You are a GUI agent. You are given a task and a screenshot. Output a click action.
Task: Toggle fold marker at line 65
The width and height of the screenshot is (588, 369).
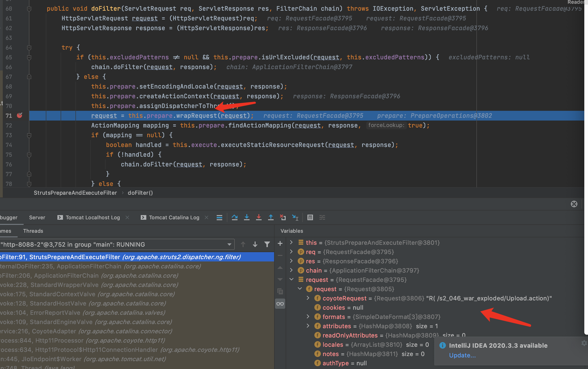click(x=29, y=57)
